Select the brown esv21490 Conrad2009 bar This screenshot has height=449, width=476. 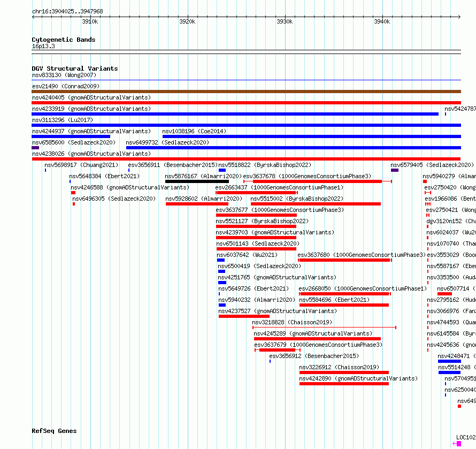tap(246, 92)
